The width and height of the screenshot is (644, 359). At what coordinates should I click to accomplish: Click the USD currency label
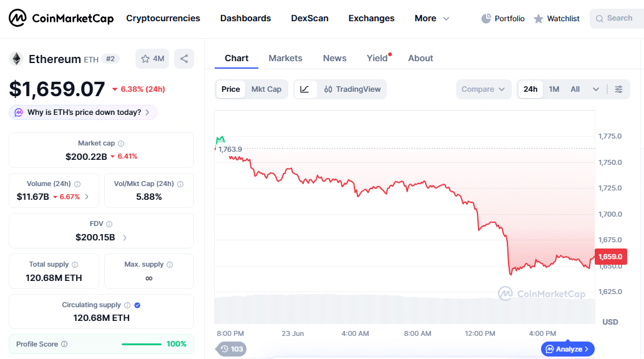[x=610, y=322]
